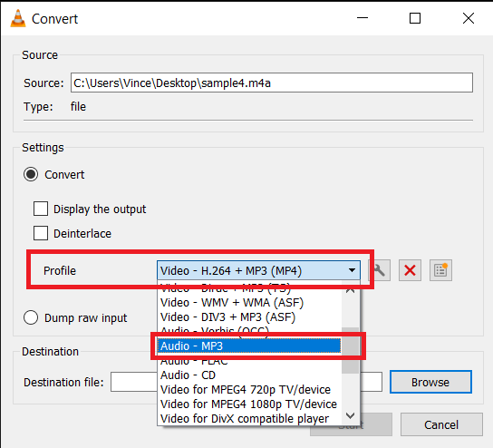
Task: Collapse the Profile dropdown combo box
Action: coord(258,270)
